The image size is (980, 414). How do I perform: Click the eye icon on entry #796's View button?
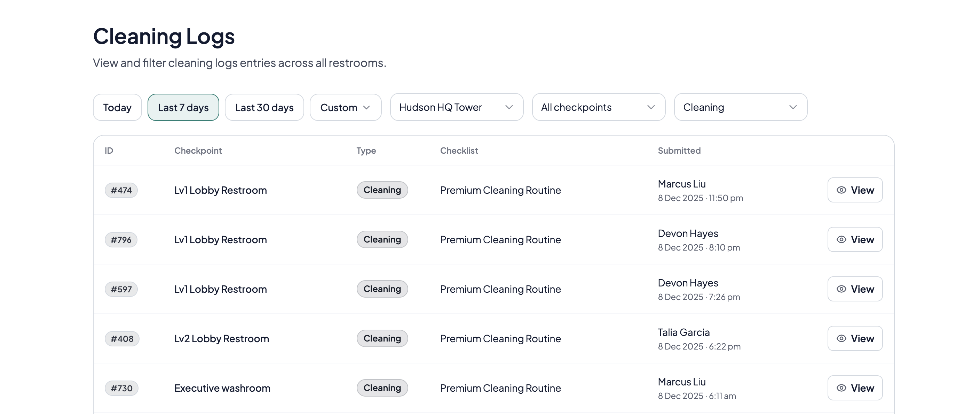click(841, 239)
